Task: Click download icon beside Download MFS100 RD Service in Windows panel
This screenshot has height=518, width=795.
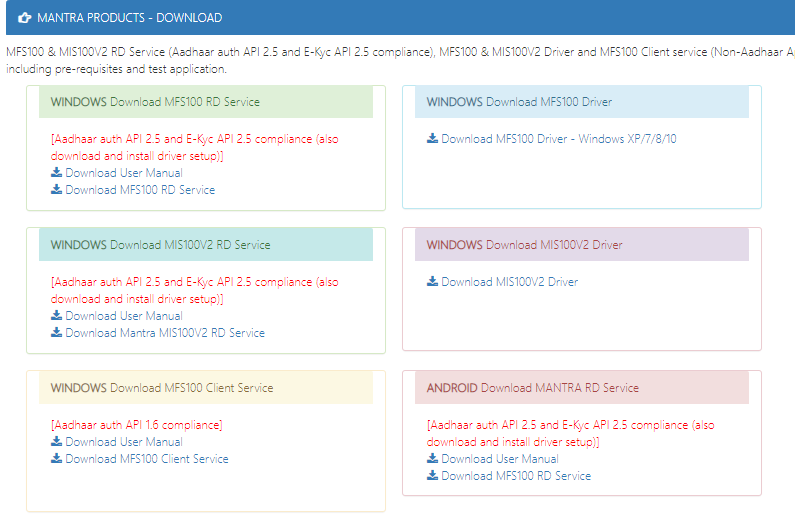Action: pyautogui.click(x=56, y=189)
